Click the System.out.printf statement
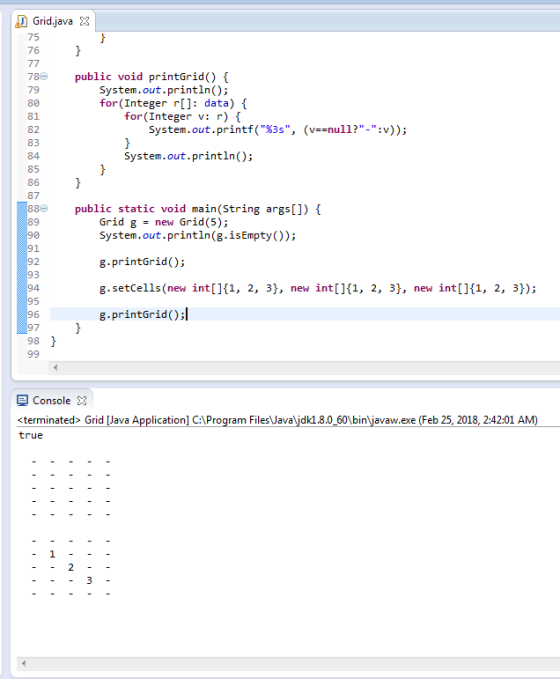The image size is (560, 679). point(278,130)
